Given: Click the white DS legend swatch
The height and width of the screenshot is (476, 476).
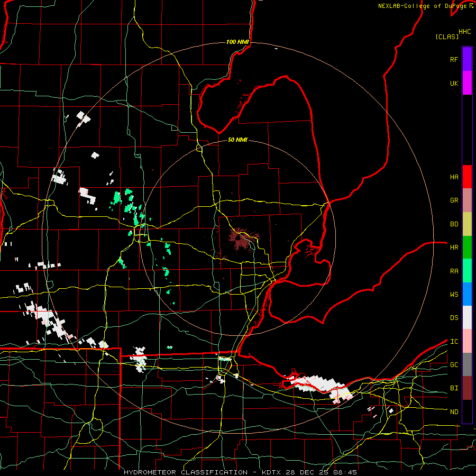Looking at the screenshot, I should tap(467, 317).
